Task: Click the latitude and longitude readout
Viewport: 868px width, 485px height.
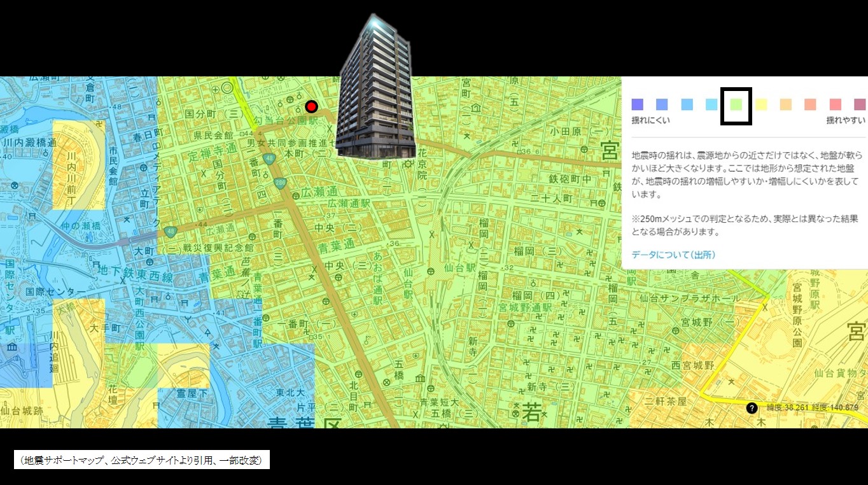Action: click(x=812, y=408)
